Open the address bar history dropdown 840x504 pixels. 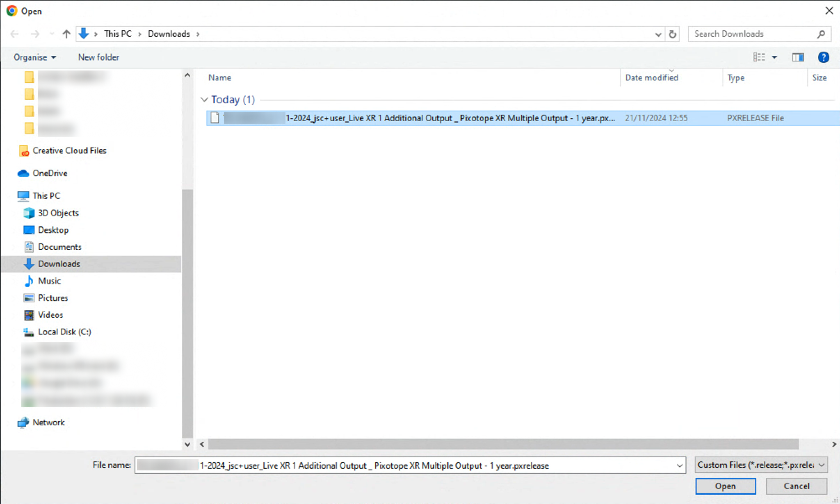click(658, 34)
